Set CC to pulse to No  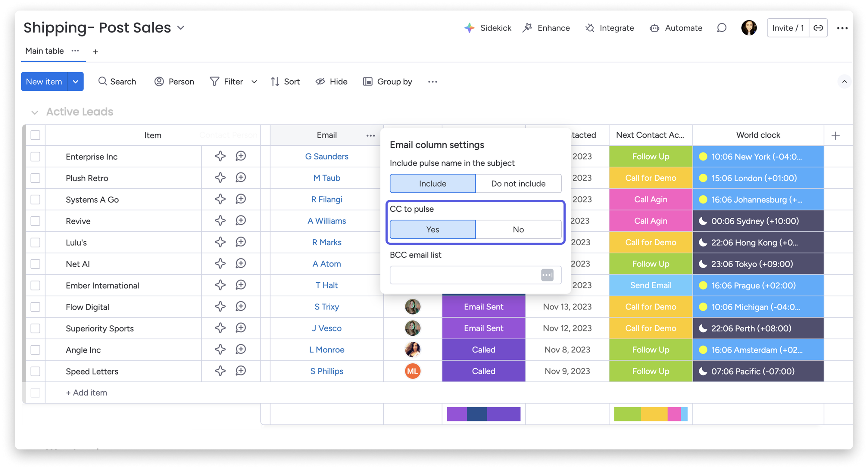[x=518, y=230]
